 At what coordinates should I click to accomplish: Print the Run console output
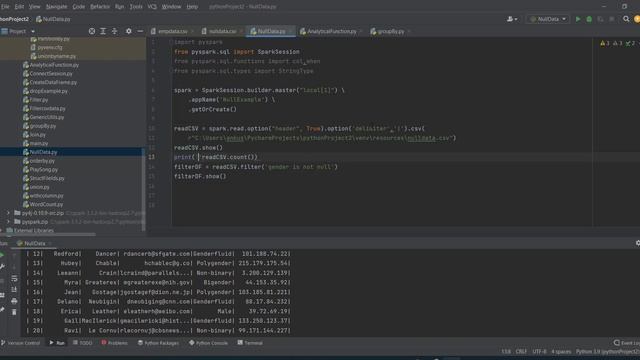tap(14, 301)
